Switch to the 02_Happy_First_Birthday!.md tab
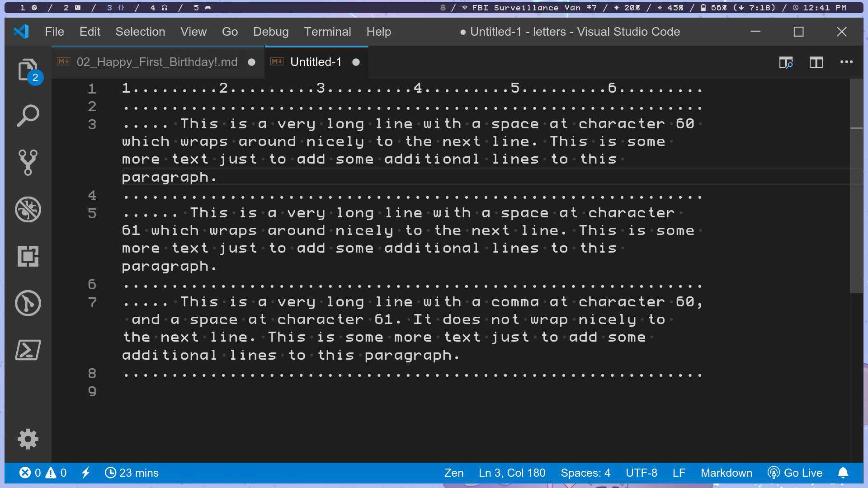 [156, 62]
